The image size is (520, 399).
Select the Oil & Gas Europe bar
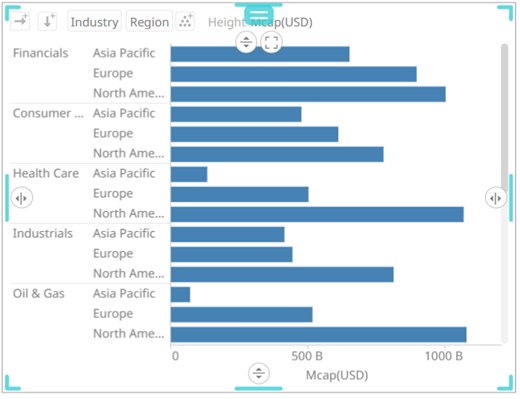point(242,315)
